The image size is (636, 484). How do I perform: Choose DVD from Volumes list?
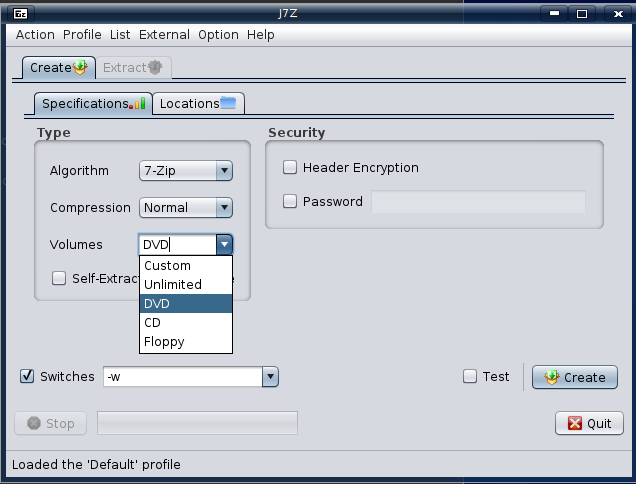pos(186,303)
